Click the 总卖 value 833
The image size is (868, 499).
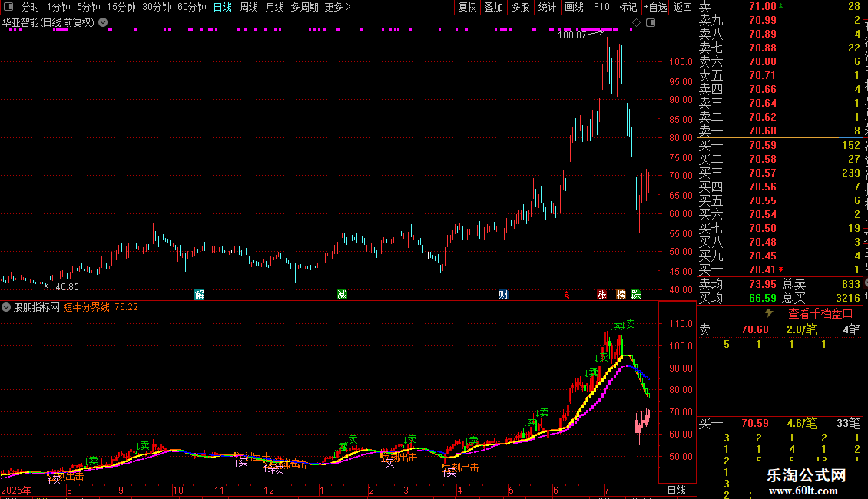click(851, 284)
